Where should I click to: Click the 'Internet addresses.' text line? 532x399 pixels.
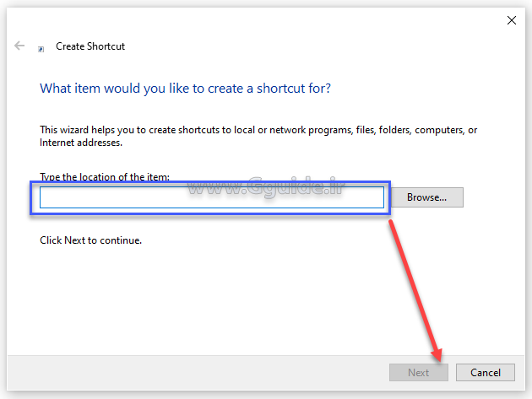[x=81, y=143]
